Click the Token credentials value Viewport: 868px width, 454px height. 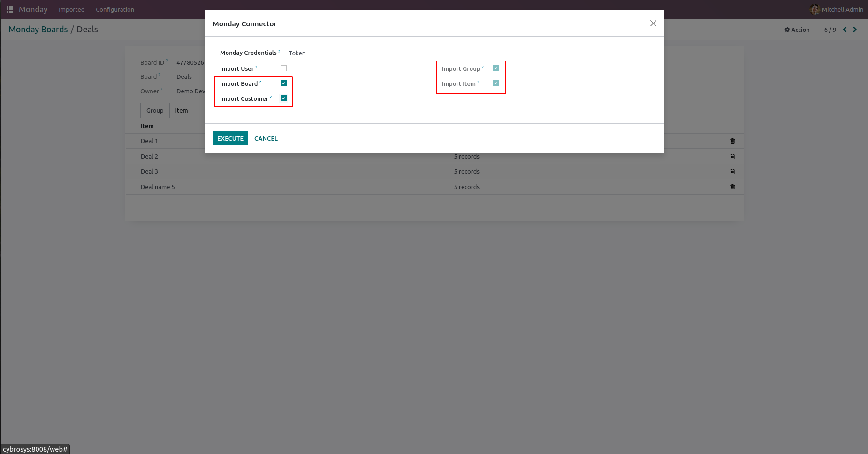pos(297,53)
